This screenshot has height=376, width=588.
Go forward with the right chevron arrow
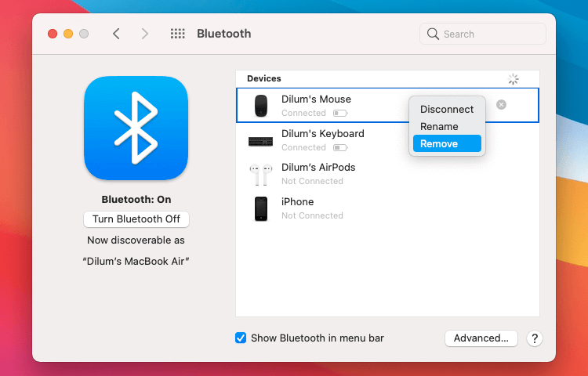click(x=144, y=34)
